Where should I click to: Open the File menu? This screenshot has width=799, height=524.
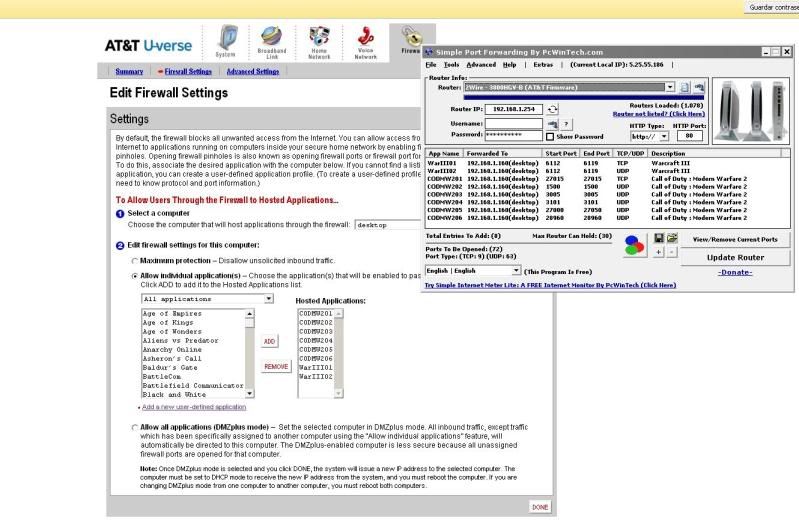coord(431,65)
